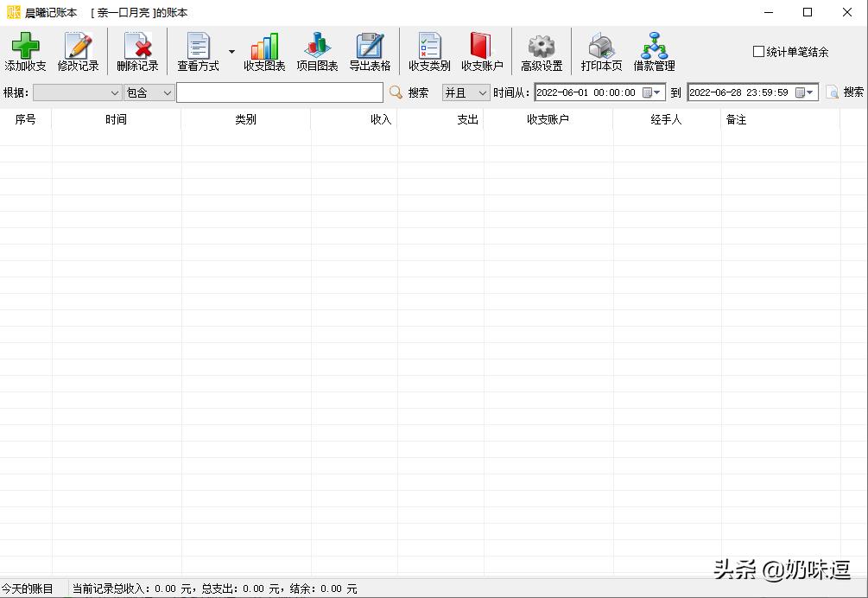Click the 删除记录 delete record icon
868x598 pixels.
pyautogui.click(x=138, y=46)
